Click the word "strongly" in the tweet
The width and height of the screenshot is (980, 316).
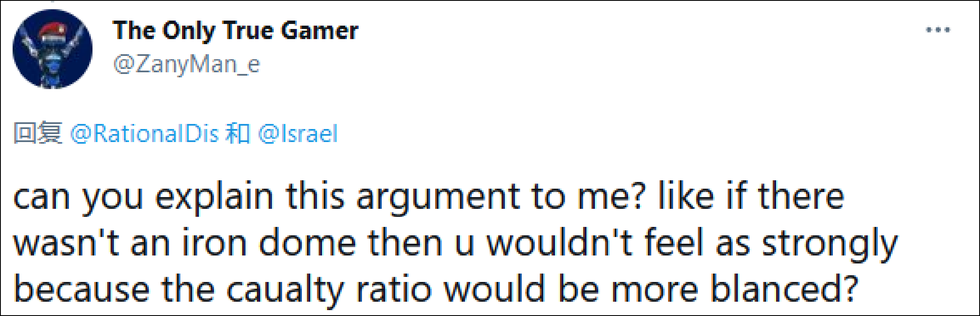coord(829,244)
